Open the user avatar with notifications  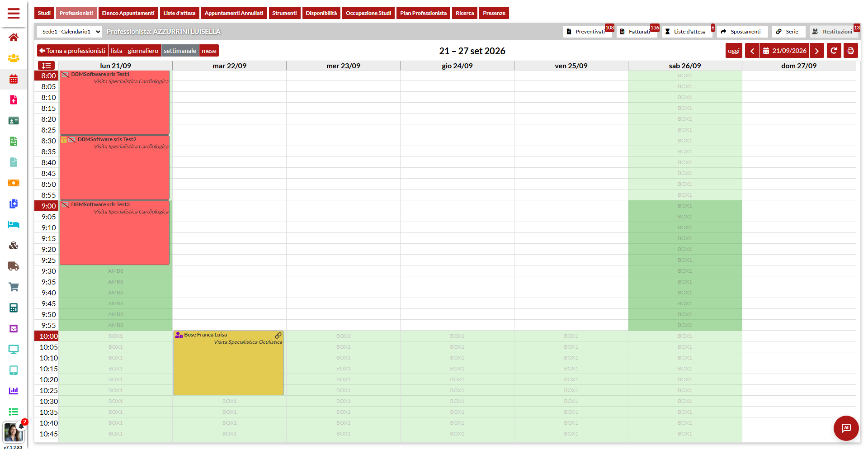pyautogui.click(x=14, y=432)
